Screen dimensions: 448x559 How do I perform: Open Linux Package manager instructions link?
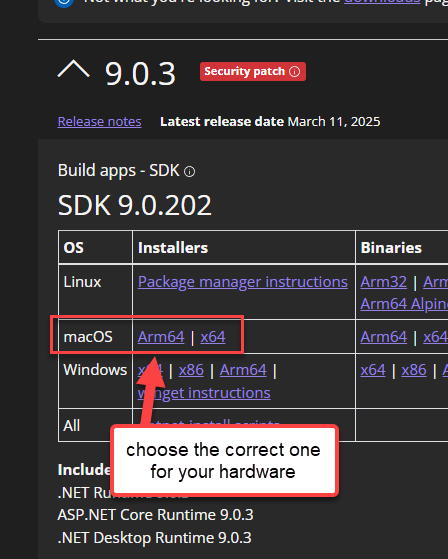pyautogui.click(x=243, y=282)
